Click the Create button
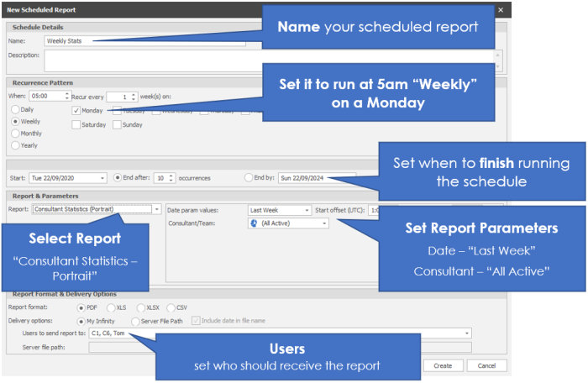 click(x=443, y=365)
